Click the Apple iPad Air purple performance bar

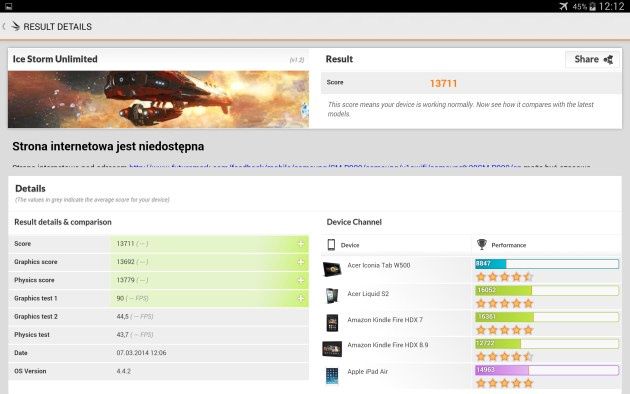click(x=547, y=370)
